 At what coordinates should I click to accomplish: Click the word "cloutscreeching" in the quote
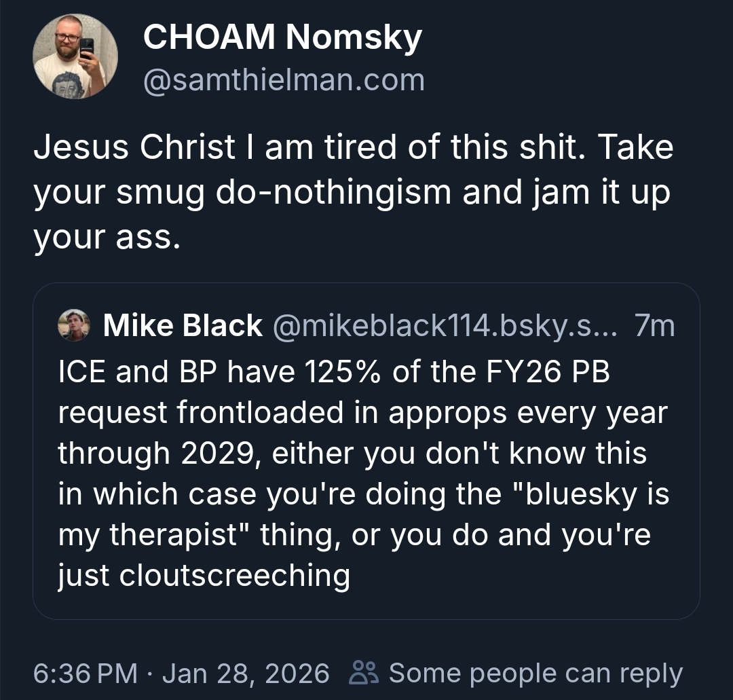point(234,576)
